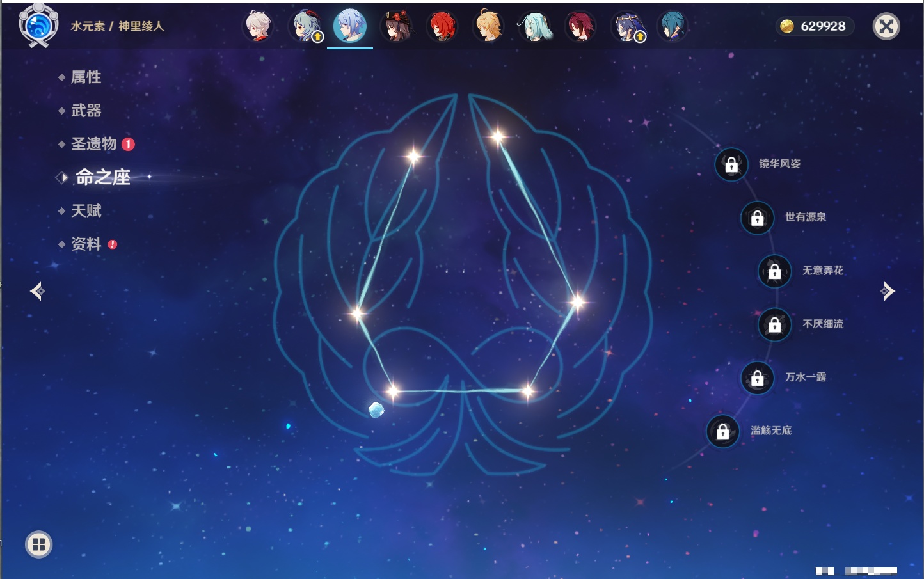
Task: Open the locked 世有源泉 constellation
Action: [x=757, y=218]
